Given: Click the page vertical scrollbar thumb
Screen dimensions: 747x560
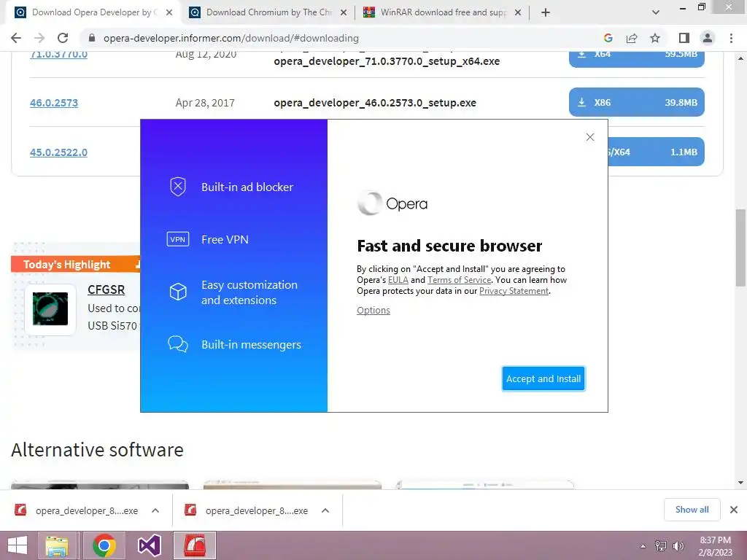Looking at the screenshot, I should coord(740,248).
